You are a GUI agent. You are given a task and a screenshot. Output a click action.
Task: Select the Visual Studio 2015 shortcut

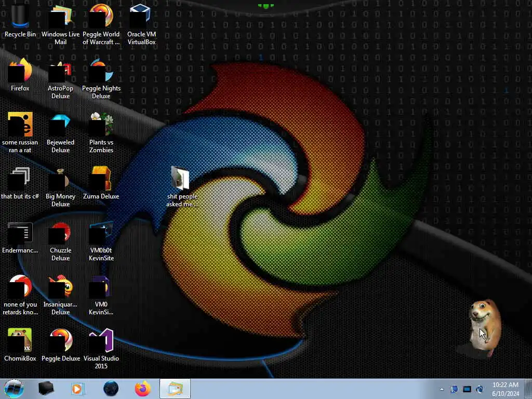tap(101, 349)
